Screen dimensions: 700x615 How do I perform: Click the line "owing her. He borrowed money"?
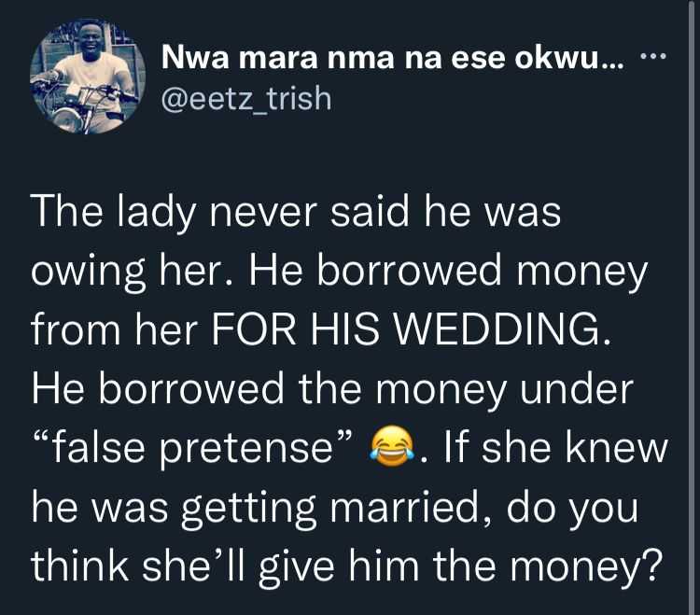point(339,272)
